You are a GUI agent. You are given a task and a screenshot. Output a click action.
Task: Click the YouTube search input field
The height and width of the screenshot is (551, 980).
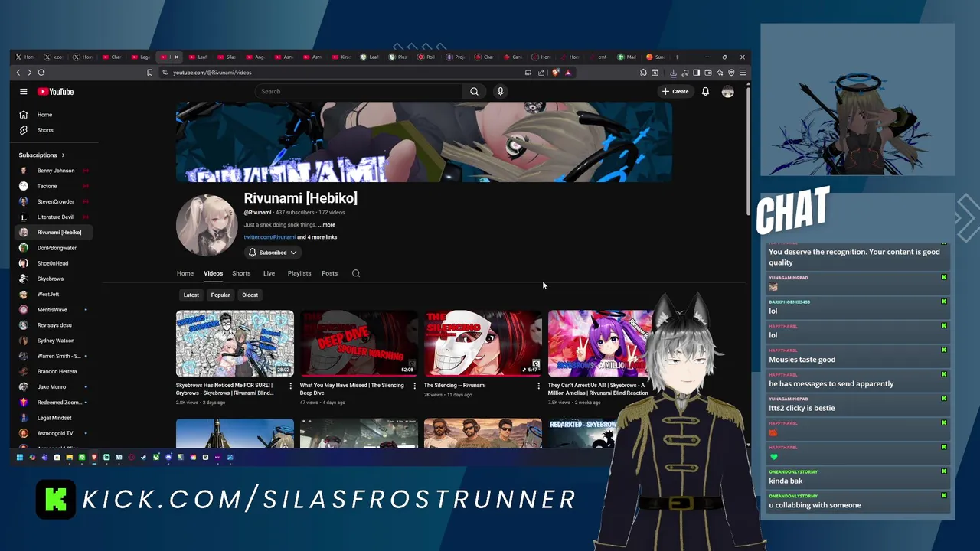(x=358, y=92)
